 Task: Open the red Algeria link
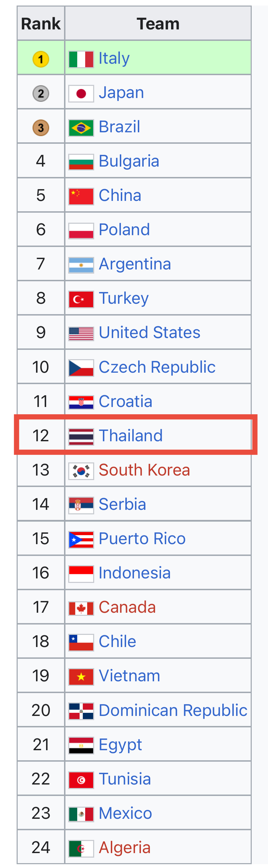[125, 848]
